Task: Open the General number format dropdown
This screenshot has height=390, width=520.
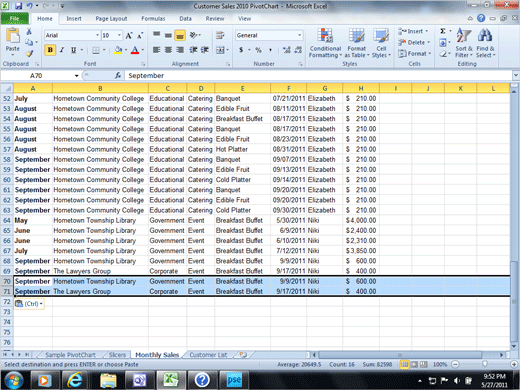Action: tap(299, 35)
